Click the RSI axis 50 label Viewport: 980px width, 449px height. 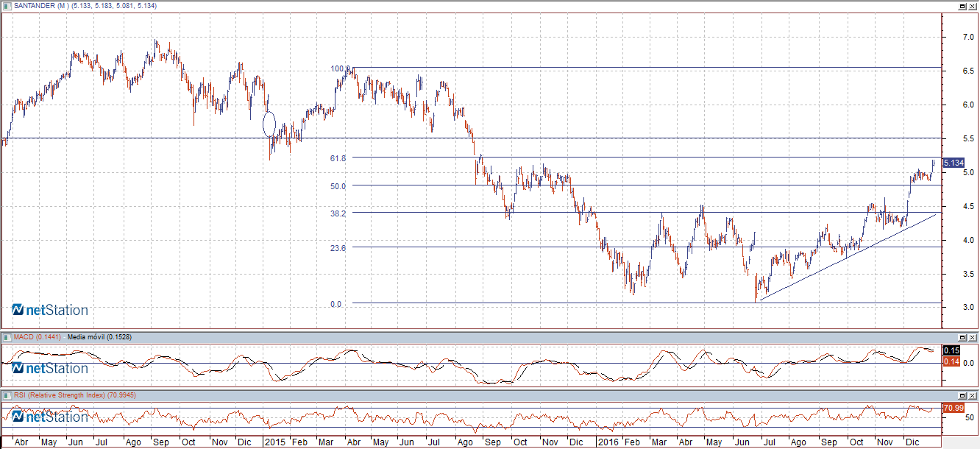[970, 417]
